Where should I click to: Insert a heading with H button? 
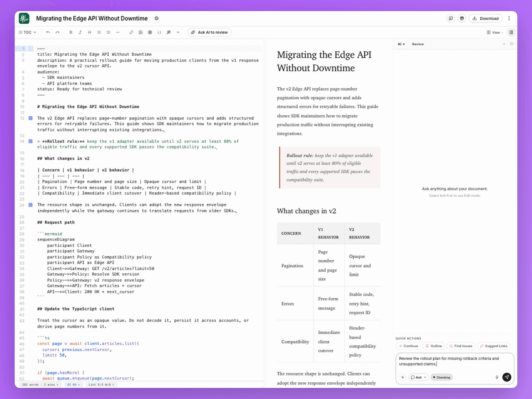coord(89,32)
